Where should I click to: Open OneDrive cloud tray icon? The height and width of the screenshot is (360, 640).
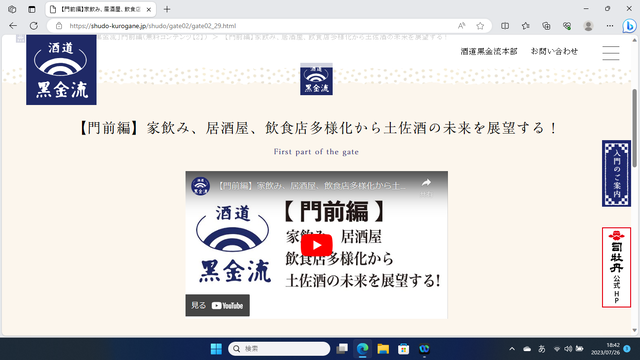click(x=527, y=349)
